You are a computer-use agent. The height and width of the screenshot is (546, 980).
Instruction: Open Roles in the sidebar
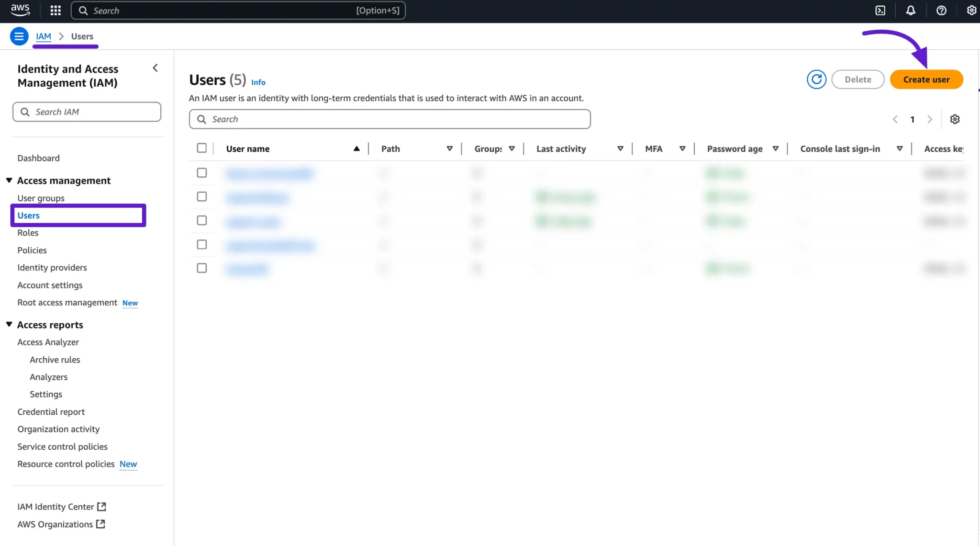28,233
